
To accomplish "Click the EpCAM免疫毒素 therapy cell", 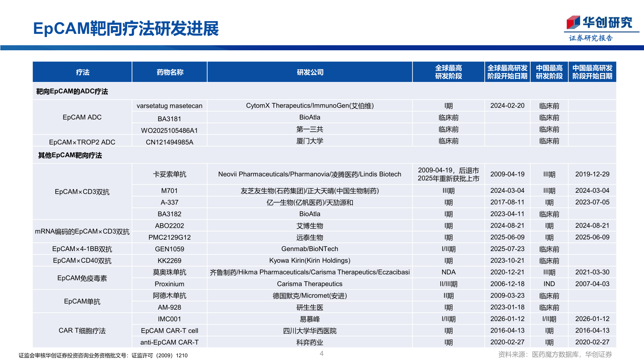I will click(82, 278).
